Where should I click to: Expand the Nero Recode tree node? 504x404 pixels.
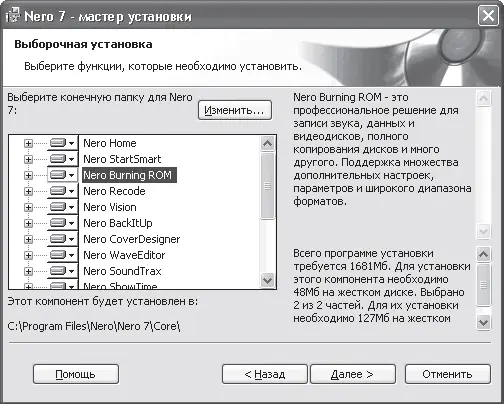point(28,191)
